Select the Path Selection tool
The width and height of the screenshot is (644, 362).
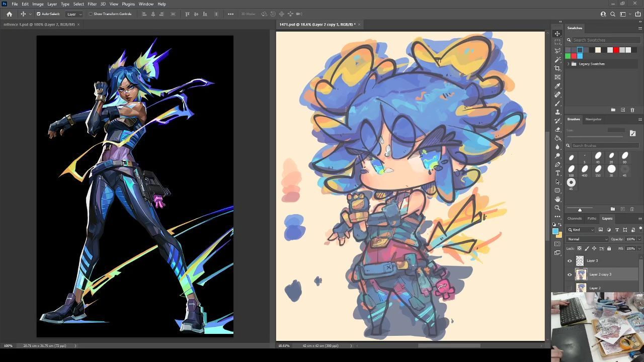557,182
